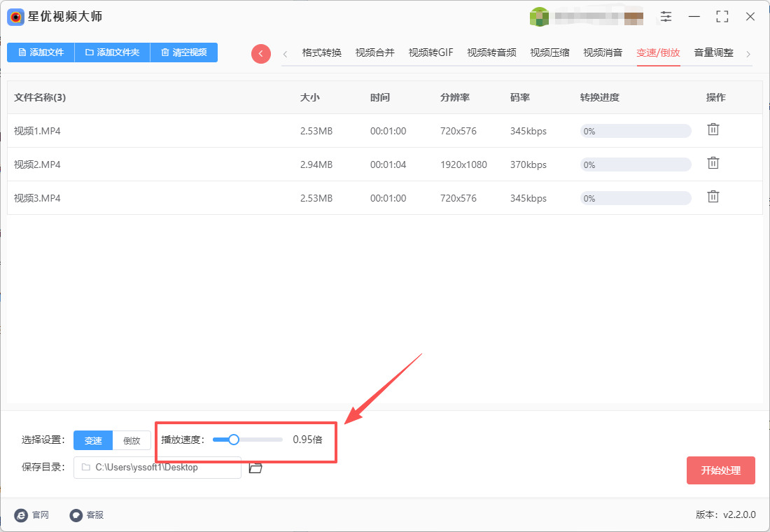Remove 视频2.MP4 with the trash icon
This screenshot has width=770, height=532.
point(713,163)
